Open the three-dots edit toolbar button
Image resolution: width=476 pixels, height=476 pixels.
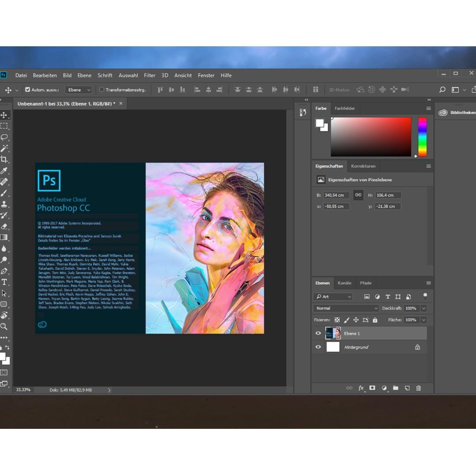click(x=4, y=338)
